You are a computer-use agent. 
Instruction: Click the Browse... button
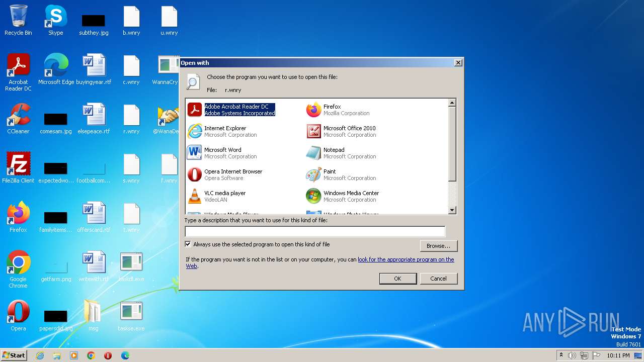(x=438, y=246)
